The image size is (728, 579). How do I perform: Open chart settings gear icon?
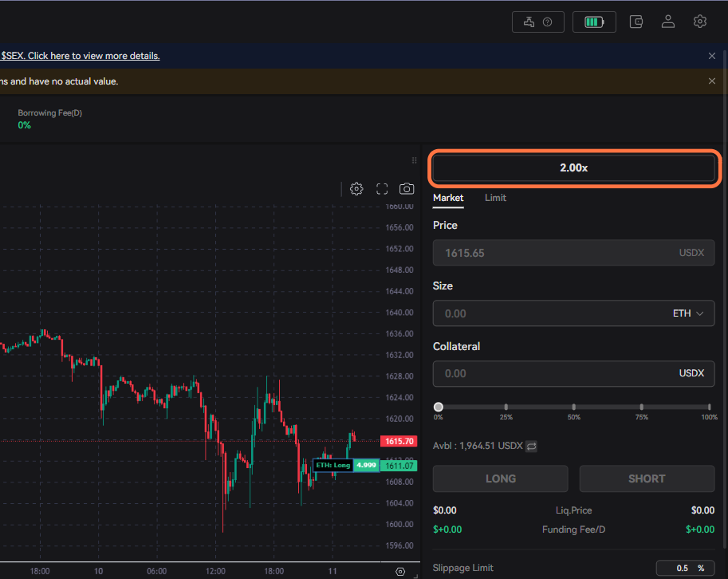[x=356, y=189]
